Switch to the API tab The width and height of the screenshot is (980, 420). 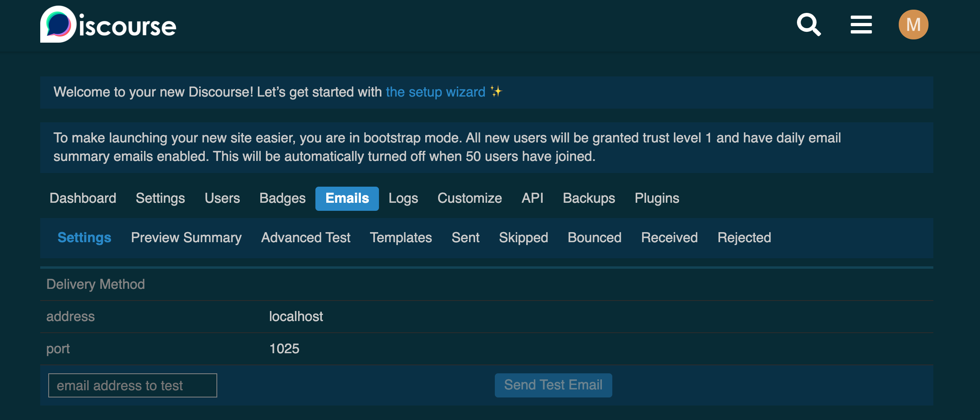(532, 198)
